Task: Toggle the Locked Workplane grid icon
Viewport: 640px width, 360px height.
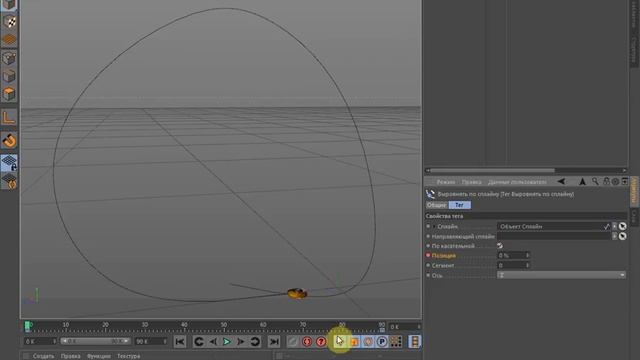Action: (x=9, y=163)
